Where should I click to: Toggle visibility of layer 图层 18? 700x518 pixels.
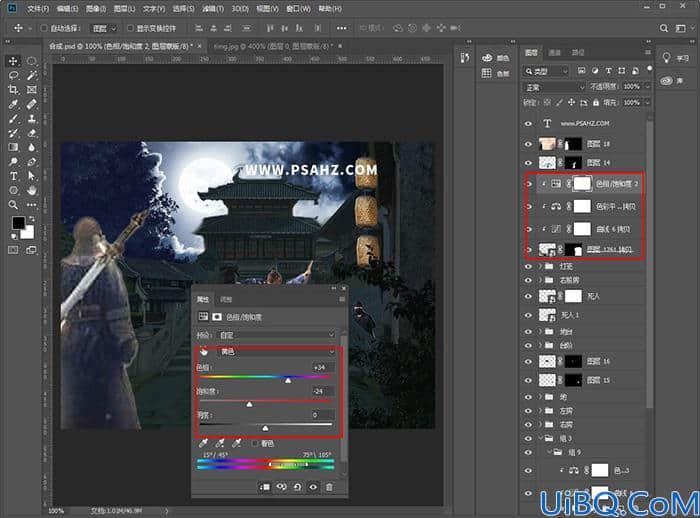coord(529,144)
